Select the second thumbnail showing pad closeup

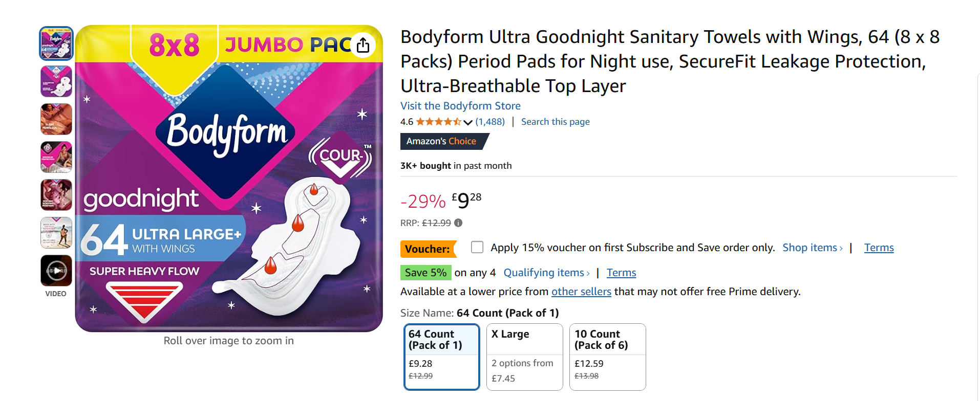click(x=56, y=81)
